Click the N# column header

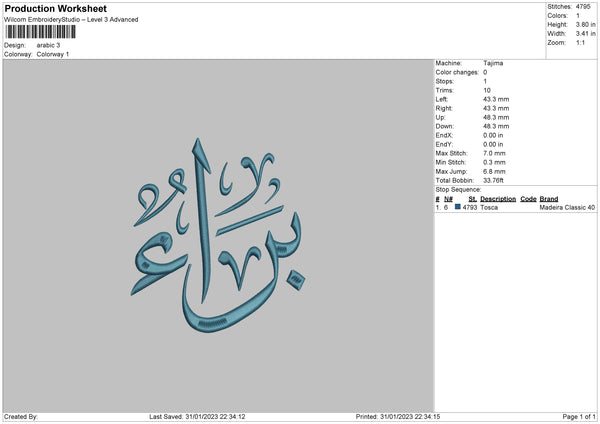[x=448, y=199]
